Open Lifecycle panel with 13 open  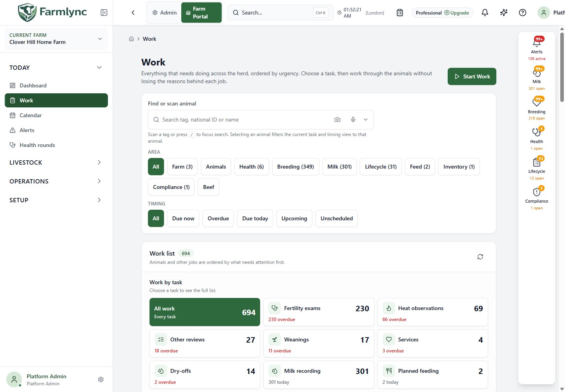537,168
